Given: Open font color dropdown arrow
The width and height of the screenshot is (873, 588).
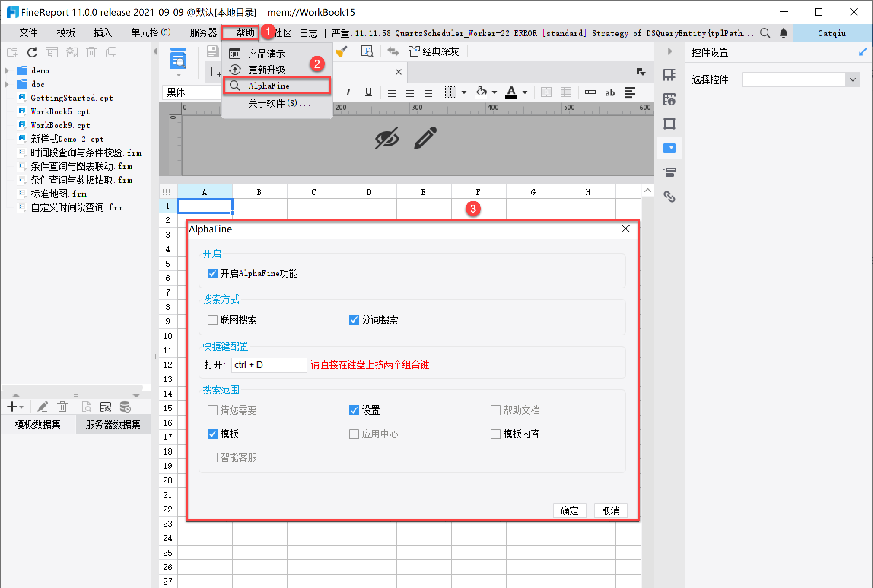Looking at the screenshot, I should pyautogui.click(x=525, y=92).
